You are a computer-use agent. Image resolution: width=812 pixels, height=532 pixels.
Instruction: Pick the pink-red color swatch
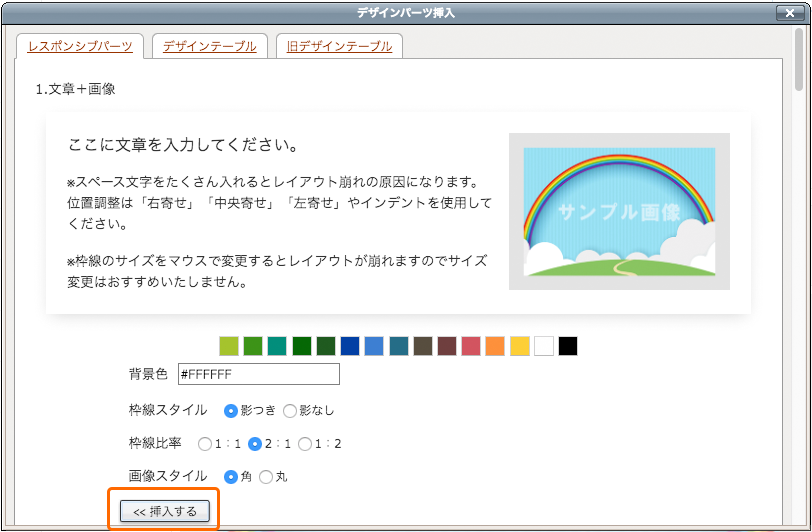click(x=471, y=346)
